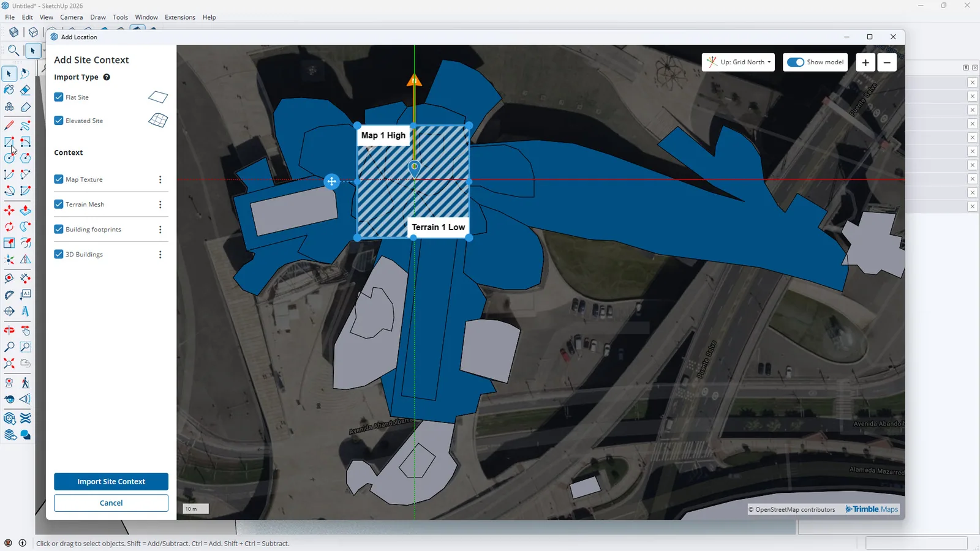Select the Pan hand tool
The width and height of the screenshot is (980, 551).
[x=25, y=331]
